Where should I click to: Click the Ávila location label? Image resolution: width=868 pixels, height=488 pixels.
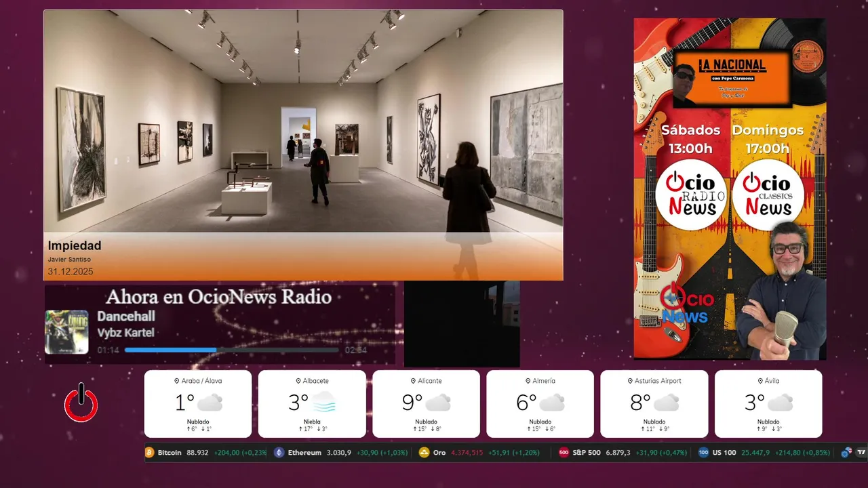pyautogui.click(x=768, y=381)
